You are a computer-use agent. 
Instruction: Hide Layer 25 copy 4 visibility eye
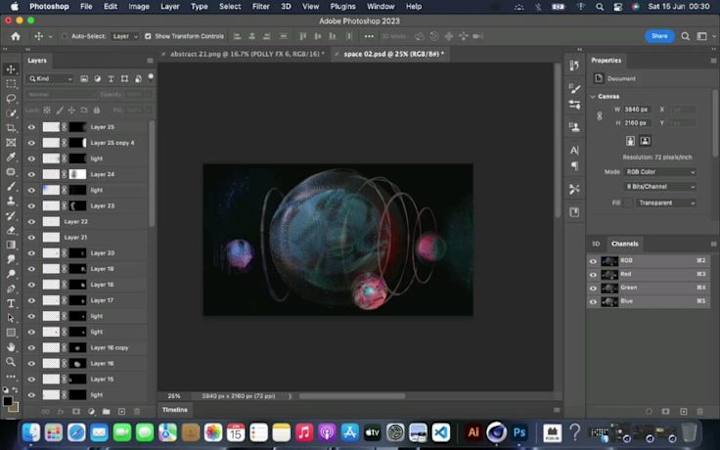tap(31, 143)
